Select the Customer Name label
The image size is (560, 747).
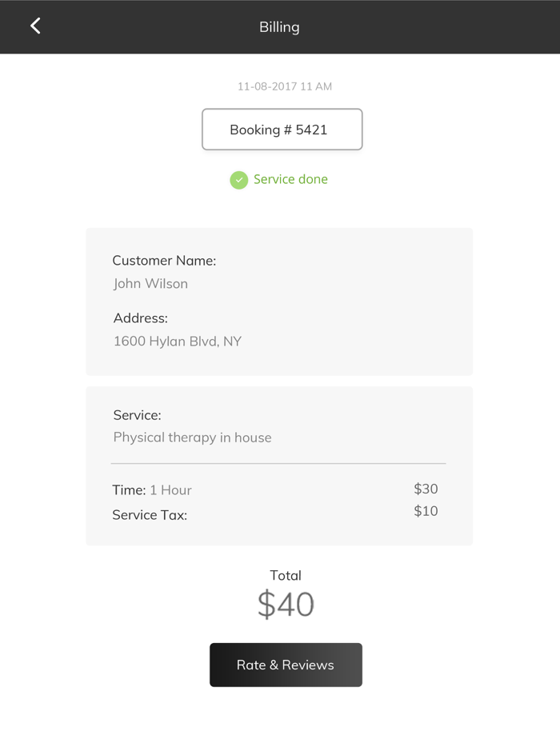[x=164, y=261]
